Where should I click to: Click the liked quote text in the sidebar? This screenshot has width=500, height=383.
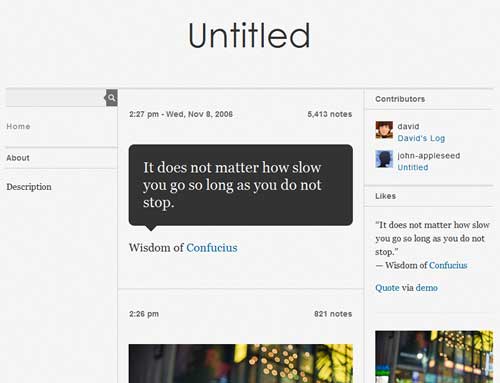click(432, 238)
